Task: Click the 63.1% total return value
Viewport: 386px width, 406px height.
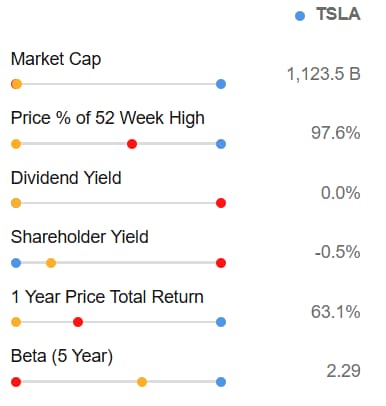Action: click(336, 312)
